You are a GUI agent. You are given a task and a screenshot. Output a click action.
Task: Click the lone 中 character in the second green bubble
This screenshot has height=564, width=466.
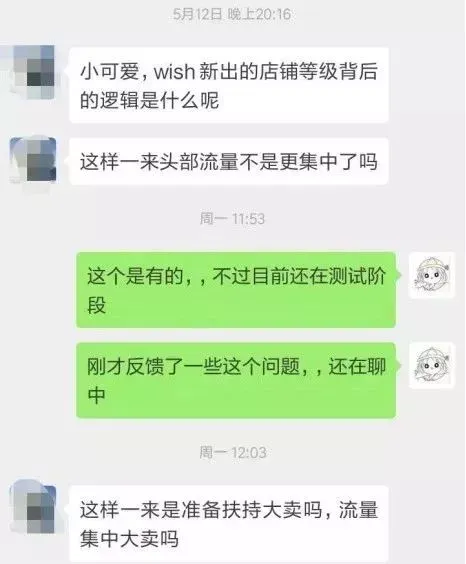click(x=96, y=395)
